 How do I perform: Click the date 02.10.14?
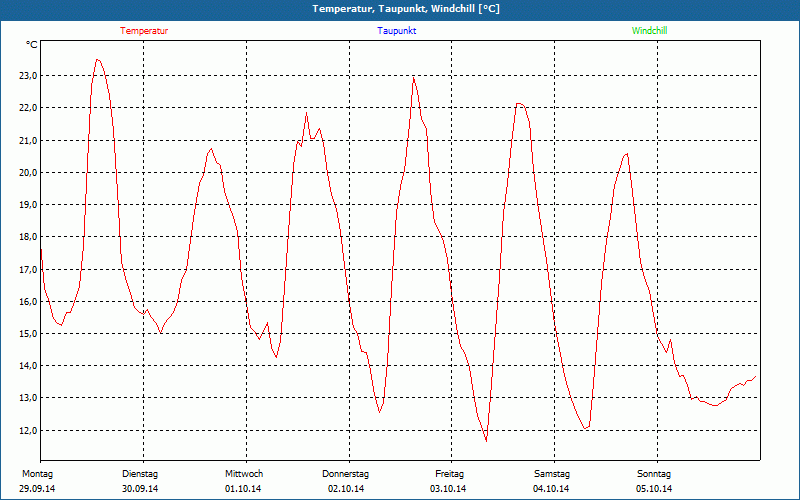click(x=346, y=489)
